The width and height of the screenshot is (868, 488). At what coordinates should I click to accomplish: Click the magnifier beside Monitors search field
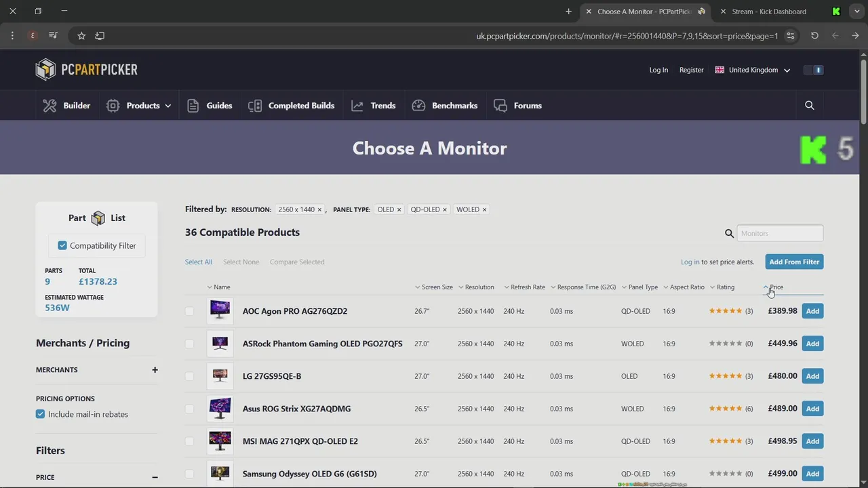click(x=729, y=233)
